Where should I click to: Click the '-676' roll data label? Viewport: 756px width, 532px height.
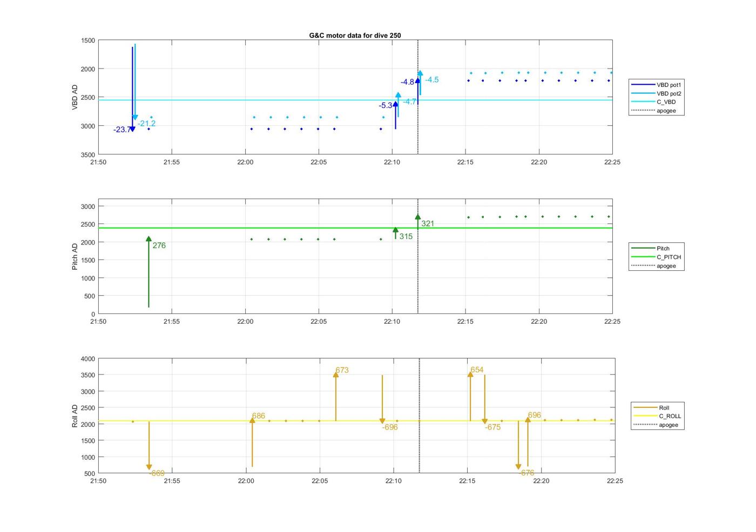pos(526,473)
